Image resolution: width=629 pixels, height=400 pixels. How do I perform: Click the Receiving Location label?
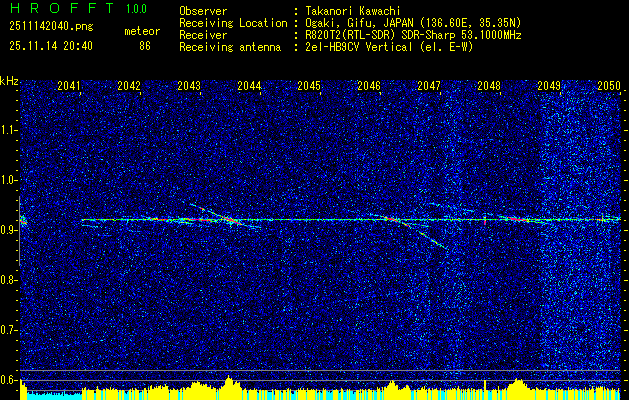(233, 23)
